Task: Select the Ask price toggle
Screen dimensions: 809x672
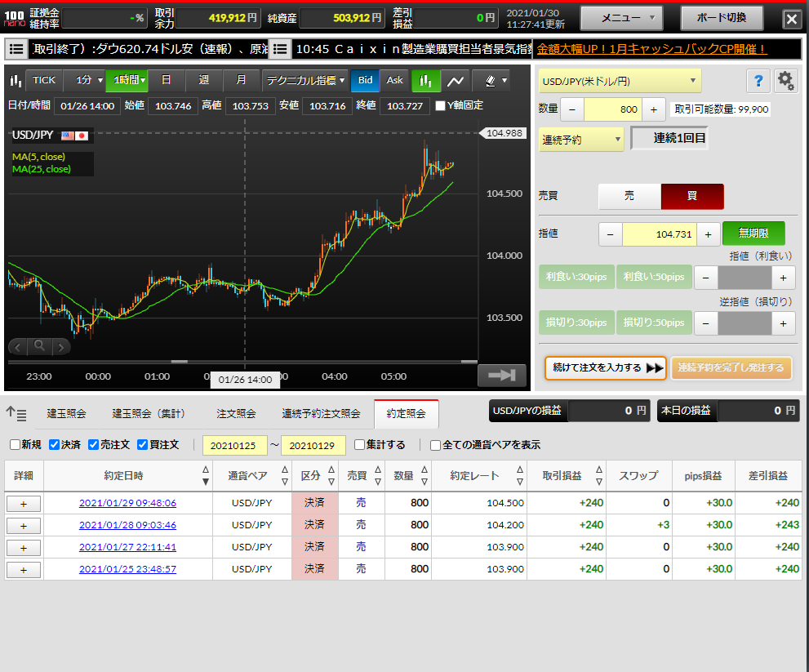Action: tap(394, 81)
